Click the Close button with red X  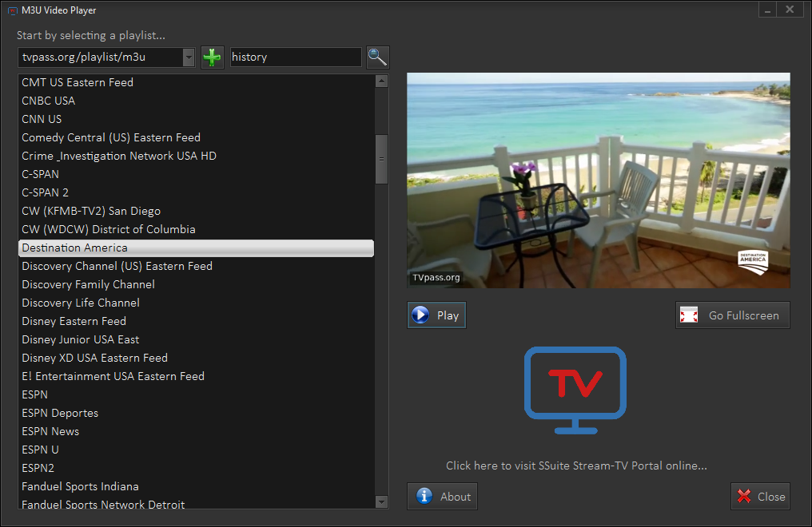(760, 497)
